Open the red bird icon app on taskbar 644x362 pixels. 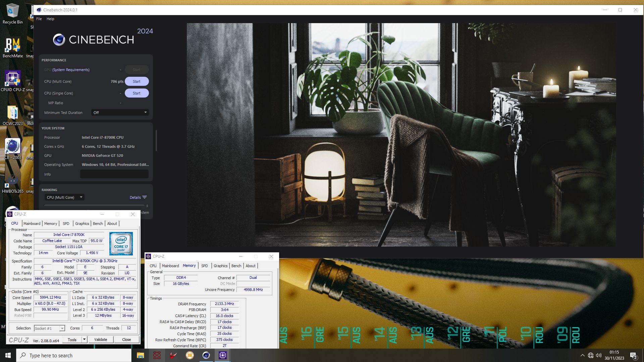(x=173, y=355)
